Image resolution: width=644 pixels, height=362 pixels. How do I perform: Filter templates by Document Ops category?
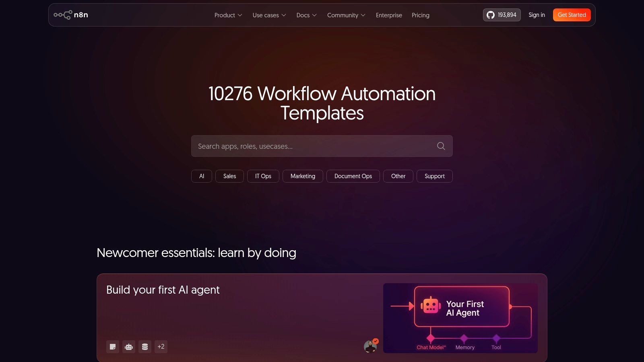pos(353,176)
